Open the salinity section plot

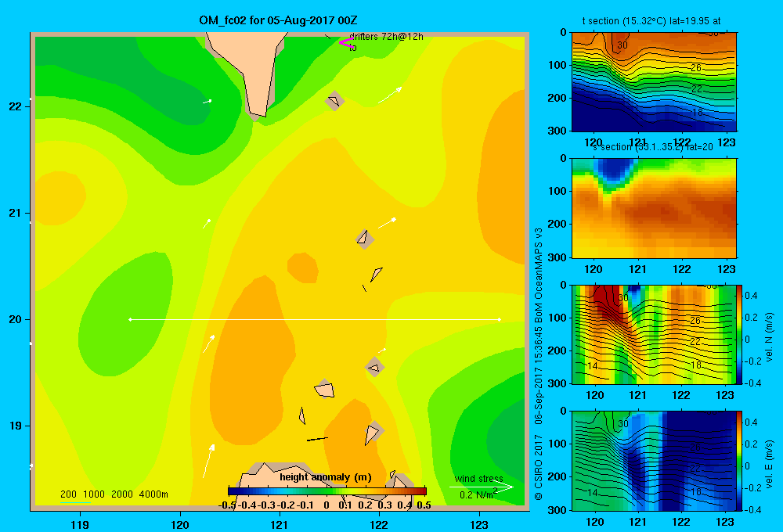click(x=654, y=208)
